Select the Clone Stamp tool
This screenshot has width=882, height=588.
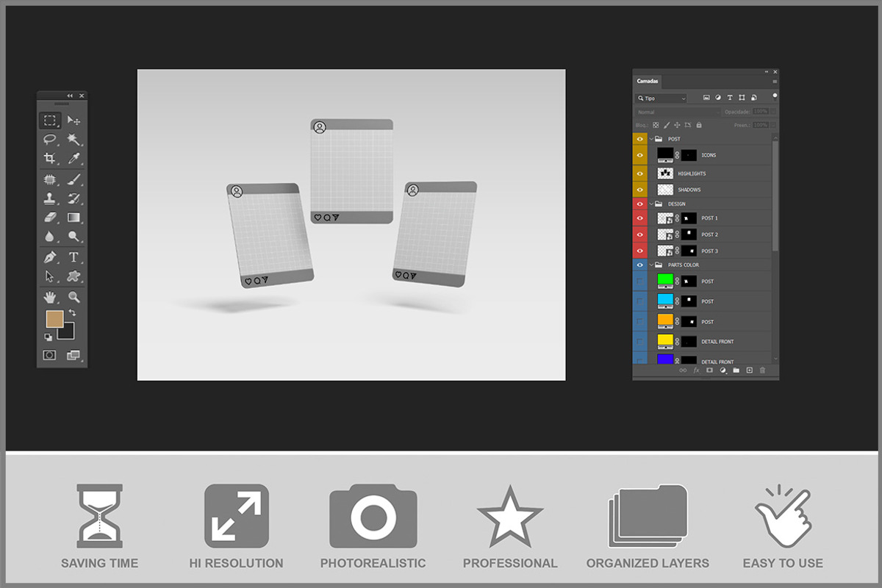click(x=49, y=198)
